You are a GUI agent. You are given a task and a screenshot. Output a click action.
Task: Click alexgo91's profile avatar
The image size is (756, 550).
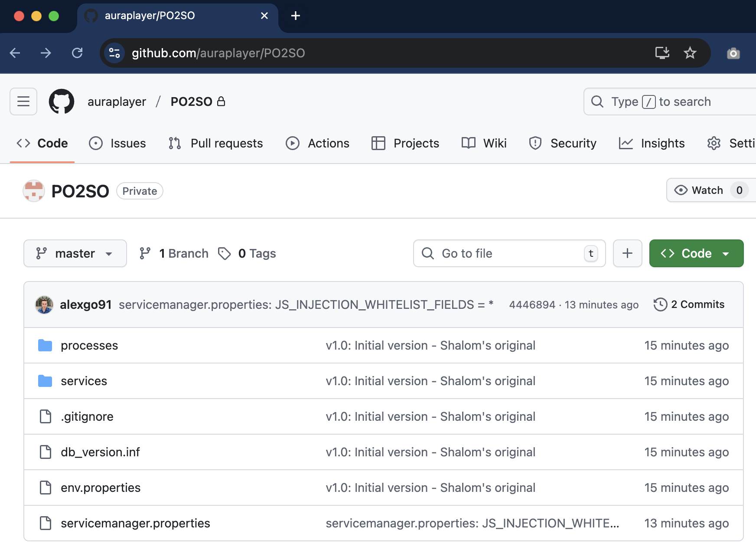(44, 304)
